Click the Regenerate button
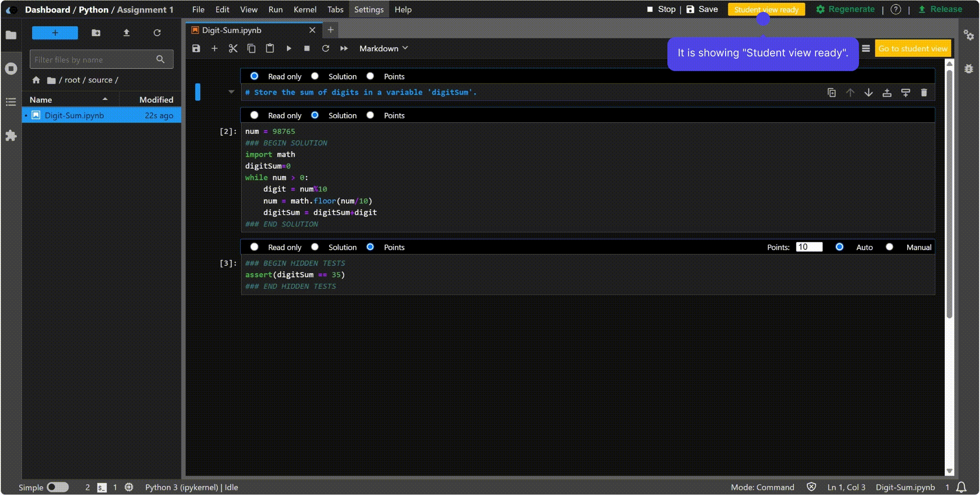This screenshot has height=495, width=980. click(845, 9)
